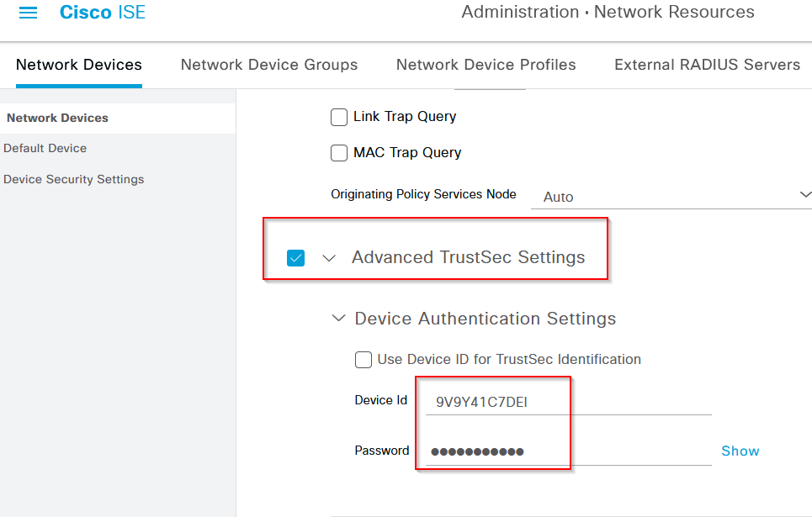812x517 pixels.
Task: Click Show to reveal the password
Action: 740,451
